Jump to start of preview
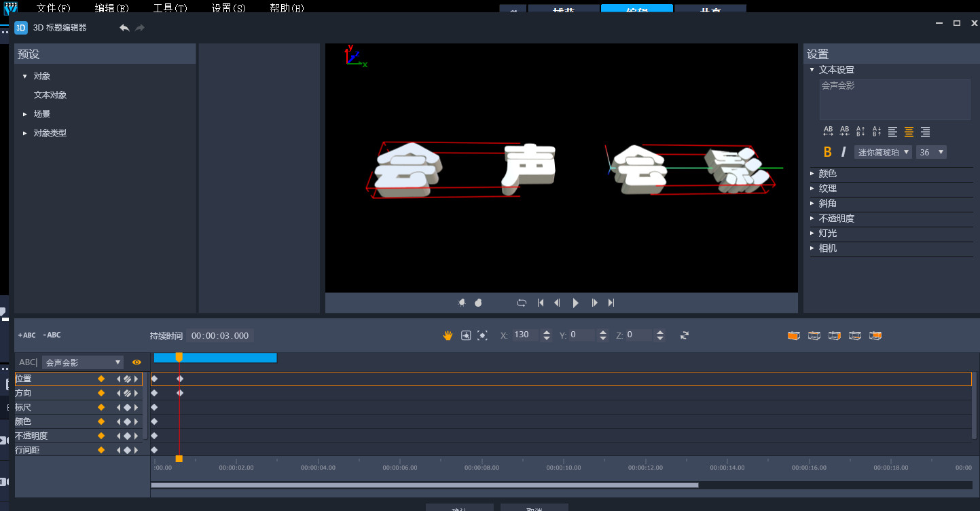 [x=541, y=303]
